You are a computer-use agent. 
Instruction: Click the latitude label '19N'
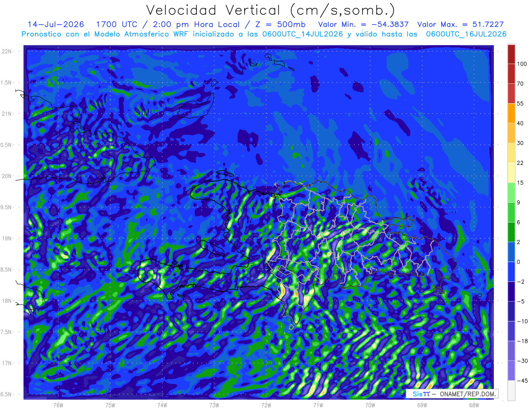[x=7, y=239]
